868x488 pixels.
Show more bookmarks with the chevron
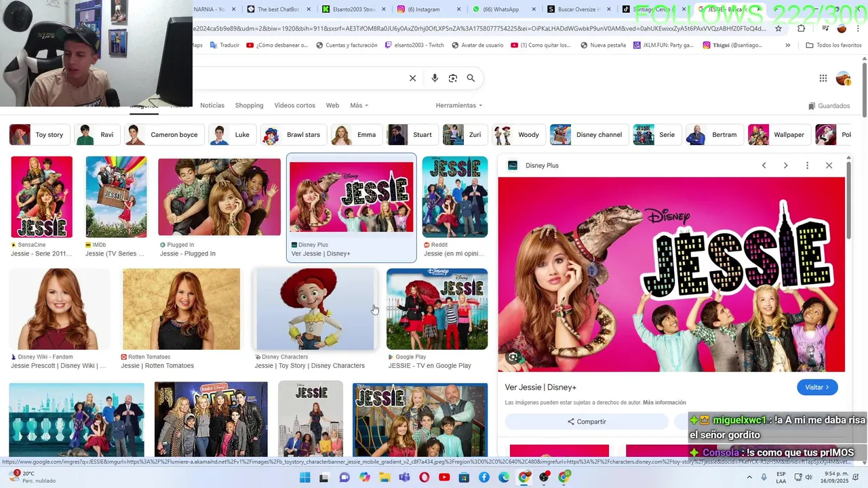(787, 45)
